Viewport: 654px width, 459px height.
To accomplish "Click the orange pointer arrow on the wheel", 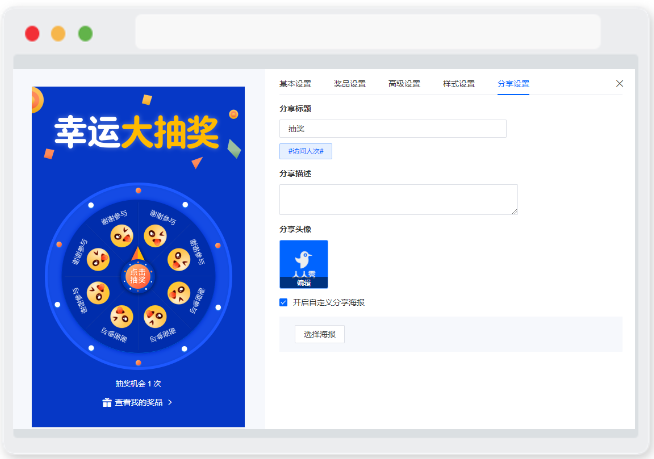I will [x=138, y=254].
